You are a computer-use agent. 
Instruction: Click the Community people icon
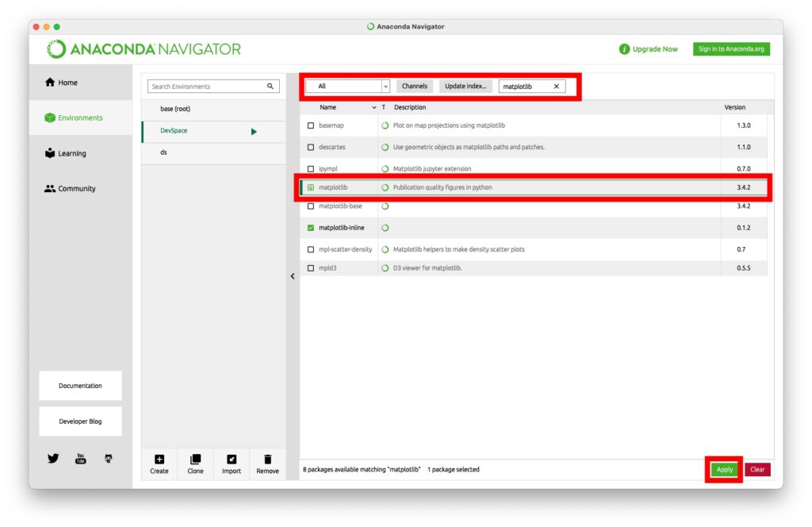pos(50,189)
